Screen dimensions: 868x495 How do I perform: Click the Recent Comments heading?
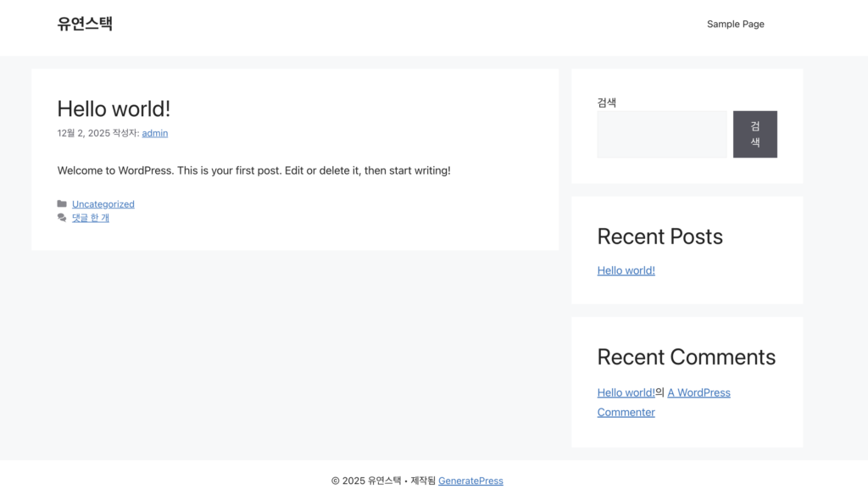tap(687, 357)
